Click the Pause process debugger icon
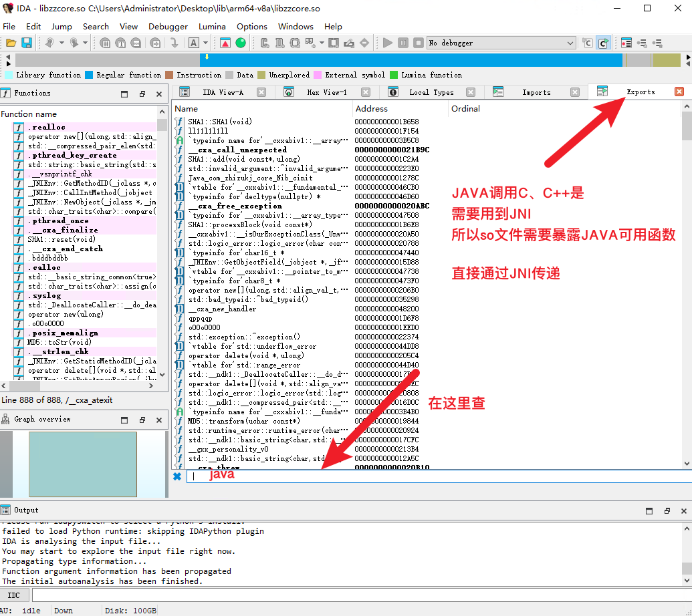 pyautogui.click(x=403, y=43)
